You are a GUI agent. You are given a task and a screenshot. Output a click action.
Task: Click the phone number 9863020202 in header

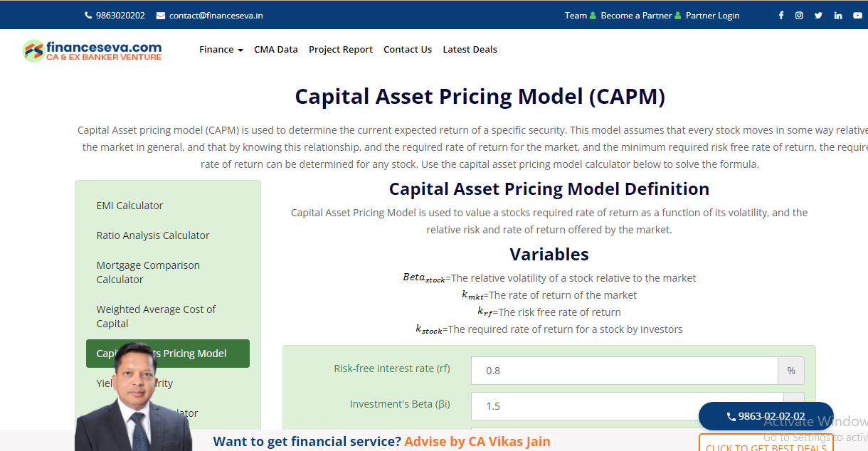(115, 16)
